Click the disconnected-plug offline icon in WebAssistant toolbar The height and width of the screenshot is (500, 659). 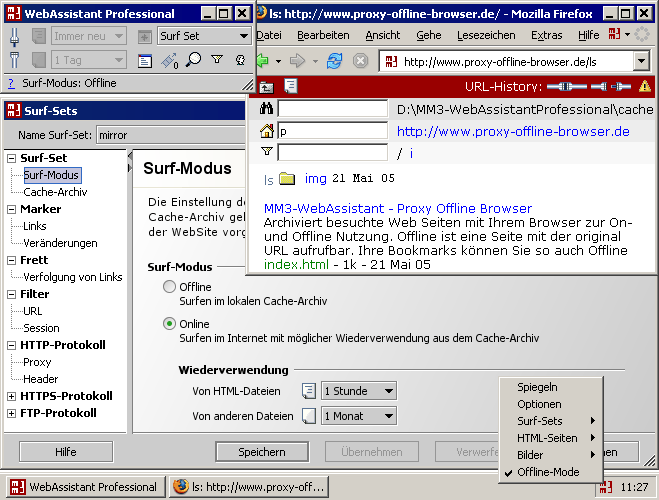coord(14,60)
